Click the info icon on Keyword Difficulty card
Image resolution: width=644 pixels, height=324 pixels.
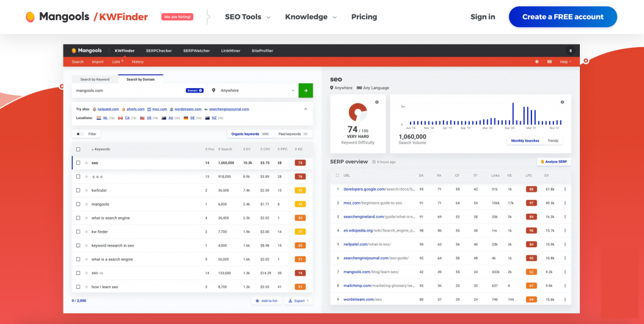coord(377,102)
